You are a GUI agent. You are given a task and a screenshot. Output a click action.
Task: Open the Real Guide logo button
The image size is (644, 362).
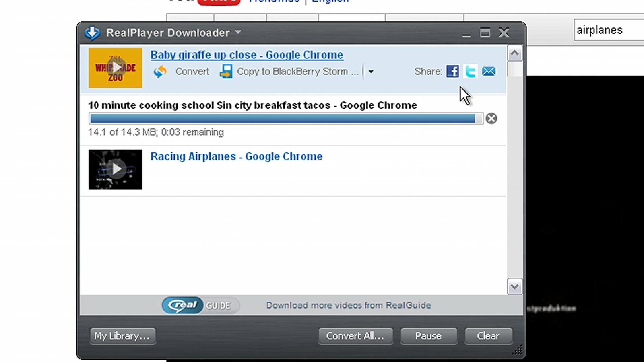point(200,305)
